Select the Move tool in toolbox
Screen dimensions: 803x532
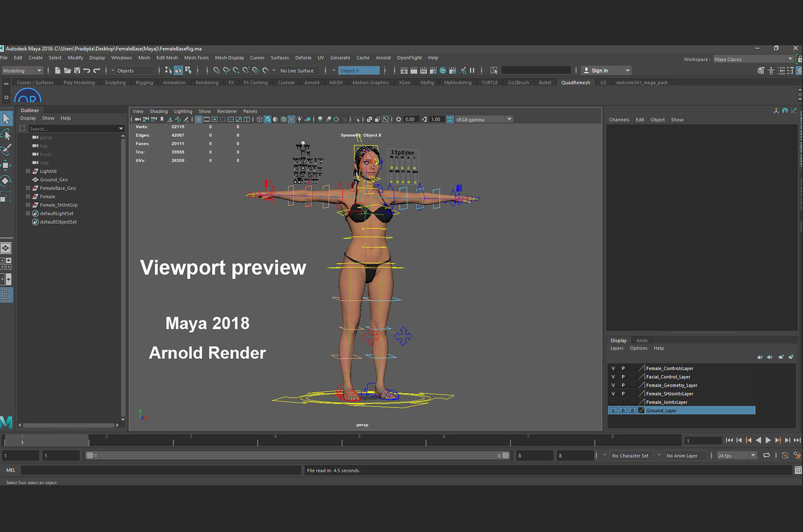coord(6,165)
